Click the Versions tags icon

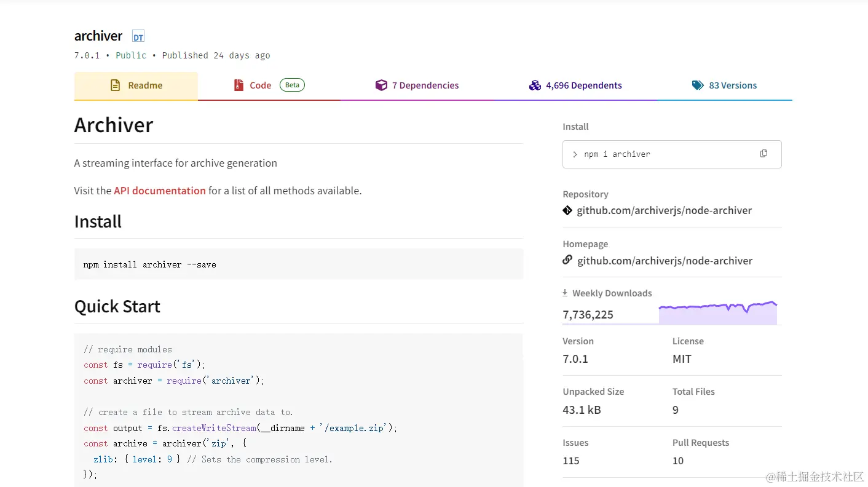pyautogui.click(x=698, y=85)
